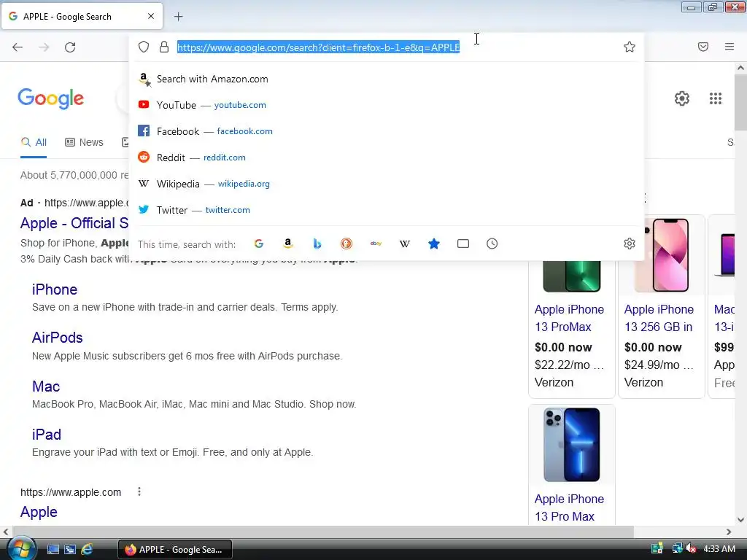The width and height of the screenshot is (747, 560).
Task: Open the Firefox hamburger menu
Action: [x=729, y=47]
